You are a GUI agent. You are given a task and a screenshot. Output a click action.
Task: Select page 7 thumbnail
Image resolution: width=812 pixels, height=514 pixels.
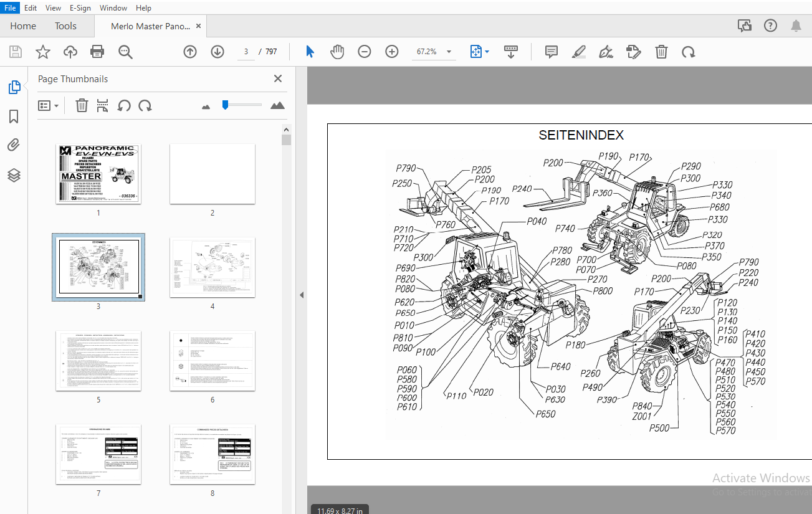98,454
